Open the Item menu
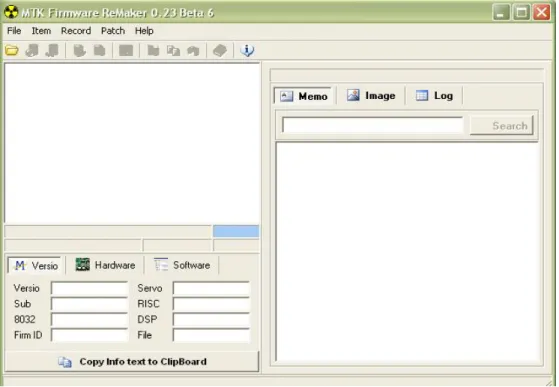This screenshot has width=559, height=387. coord(41,31)
